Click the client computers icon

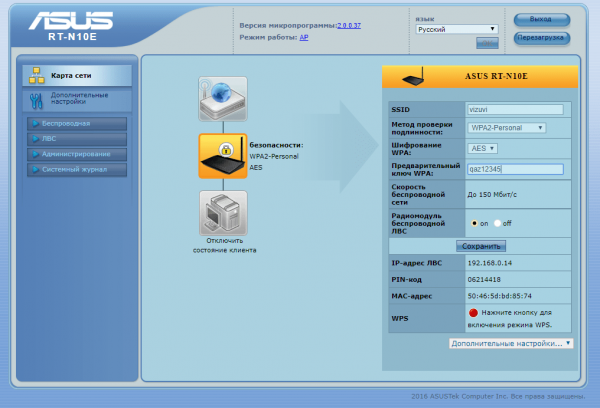coord(223,213)
